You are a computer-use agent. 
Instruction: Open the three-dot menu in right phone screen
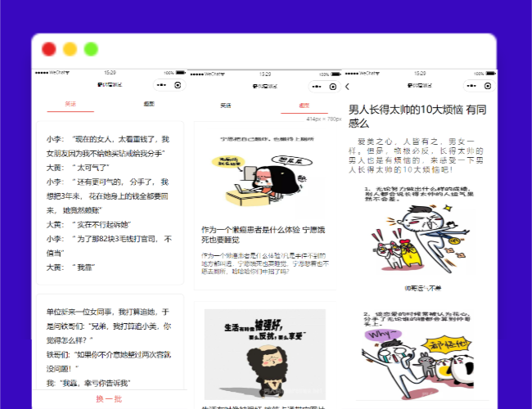pos(471,86)
